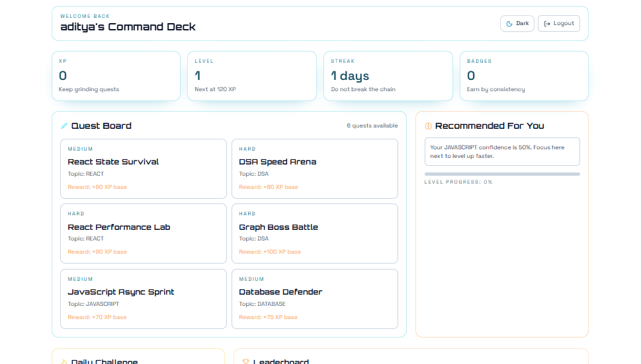Click the 'Reward: +75 XP base' text

point(268,317)
